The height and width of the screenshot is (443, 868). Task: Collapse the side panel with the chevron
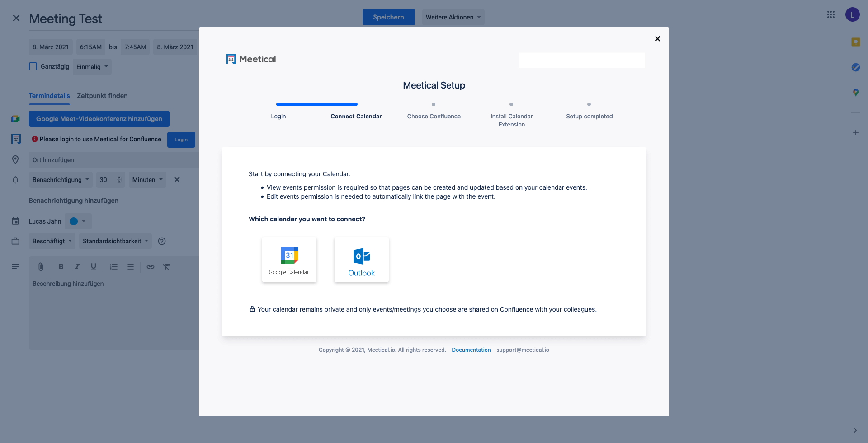pos(855,430)
